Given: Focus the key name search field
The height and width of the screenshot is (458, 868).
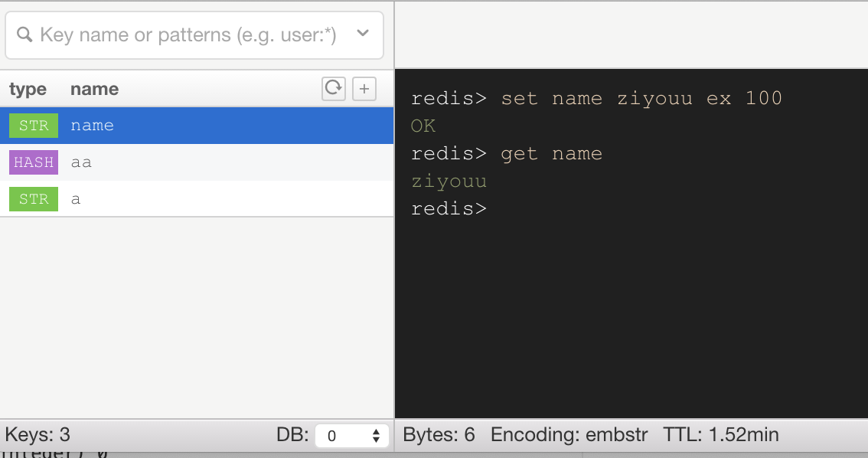Looking at the screenshot, I should click(194, 35).
